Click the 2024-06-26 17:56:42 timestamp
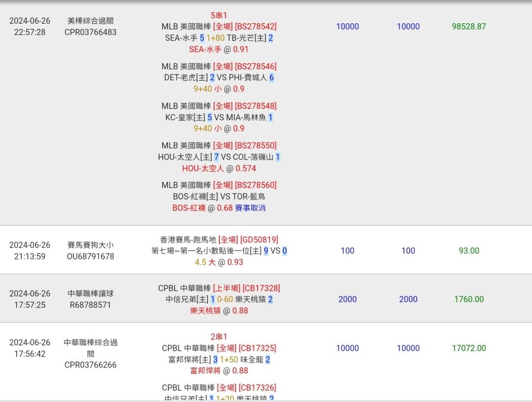The height and width of the screenshot is (402, 532). 30,348
